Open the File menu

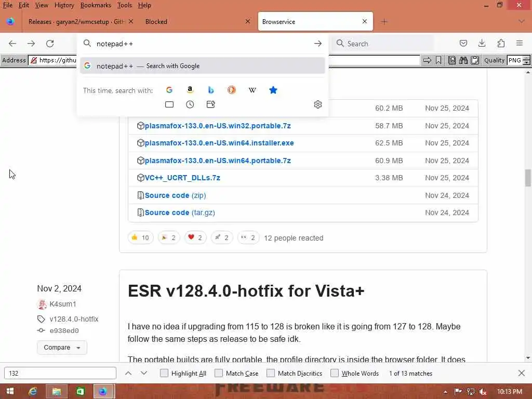tap(7, 5)
